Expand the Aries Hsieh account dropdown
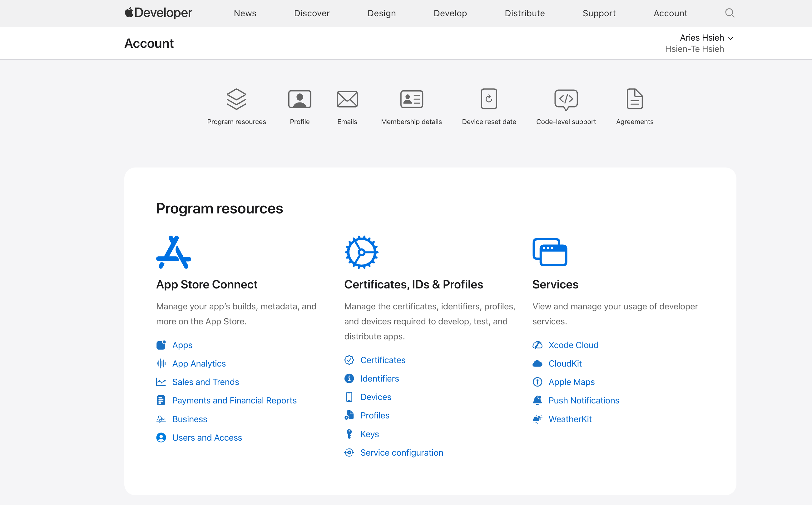The width and height of the screenshot is (812, 505). tap(706, 38)
